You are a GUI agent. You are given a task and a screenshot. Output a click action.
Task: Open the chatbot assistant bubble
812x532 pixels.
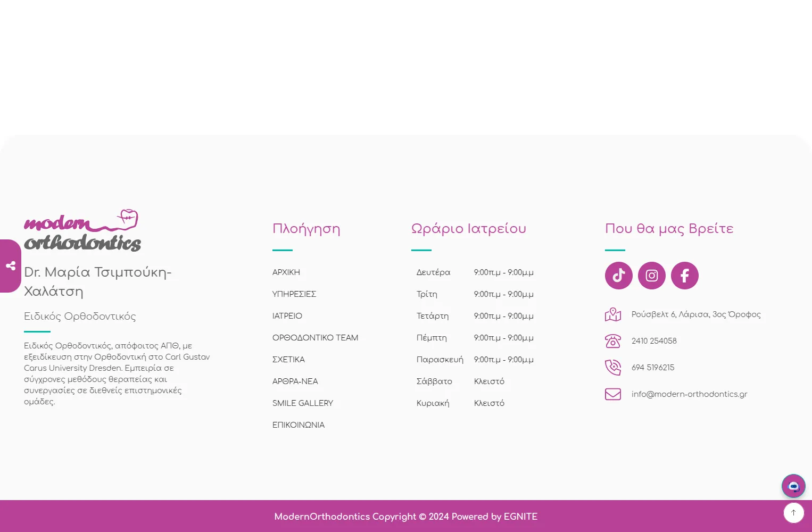[793, 486]
